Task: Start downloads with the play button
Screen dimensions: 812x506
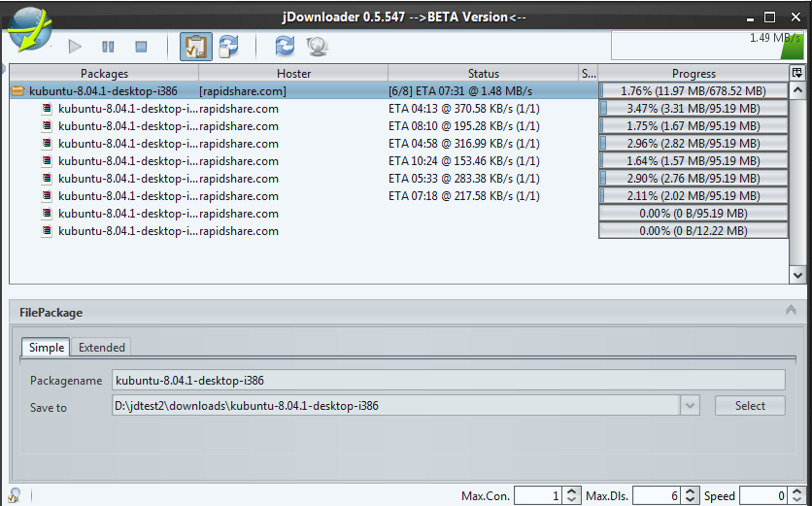Action: (x=75, y=47)
